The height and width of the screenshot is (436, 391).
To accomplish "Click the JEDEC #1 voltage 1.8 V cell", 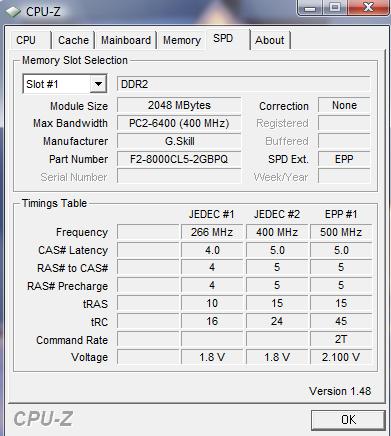I will [212, 357].
